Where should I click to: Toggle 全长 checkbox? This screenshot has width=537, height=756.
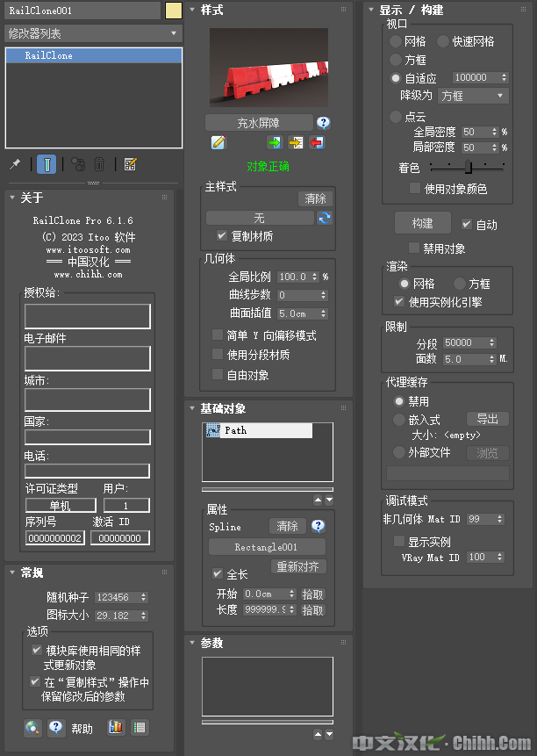tap(218, 573)
